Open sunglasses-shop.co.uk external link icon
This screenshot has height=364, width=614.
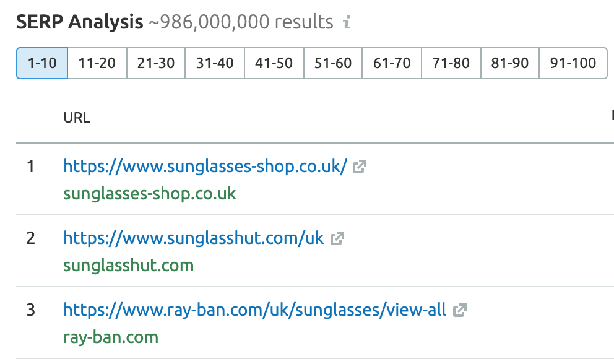360,167
